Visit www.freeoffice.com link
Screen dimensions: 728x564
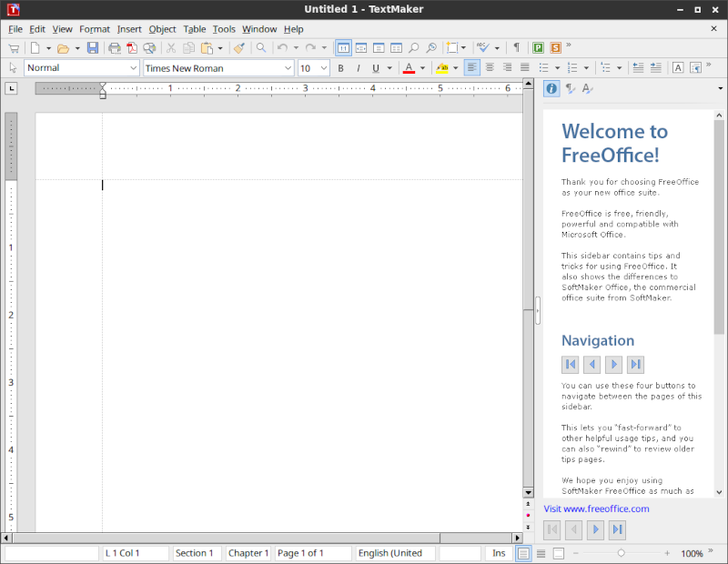coord(596,509)
